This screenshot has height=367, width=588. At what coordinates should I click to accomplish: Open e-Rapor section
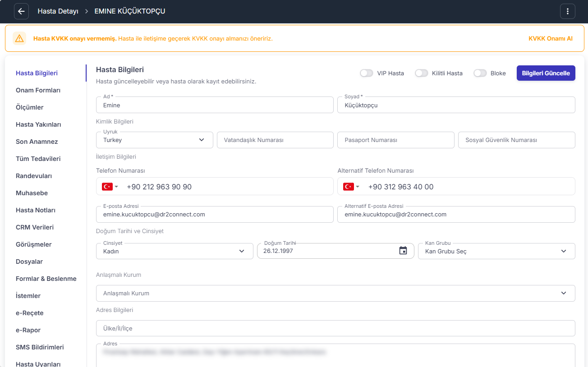coord(28,330)
